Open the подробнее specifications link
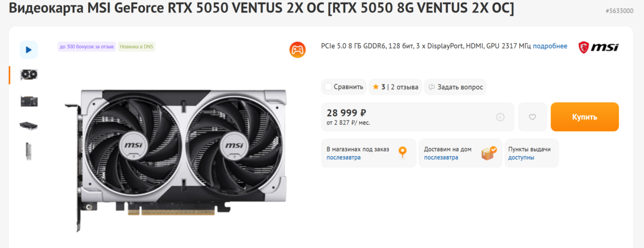The image size is (644, 248). point(550,46)
